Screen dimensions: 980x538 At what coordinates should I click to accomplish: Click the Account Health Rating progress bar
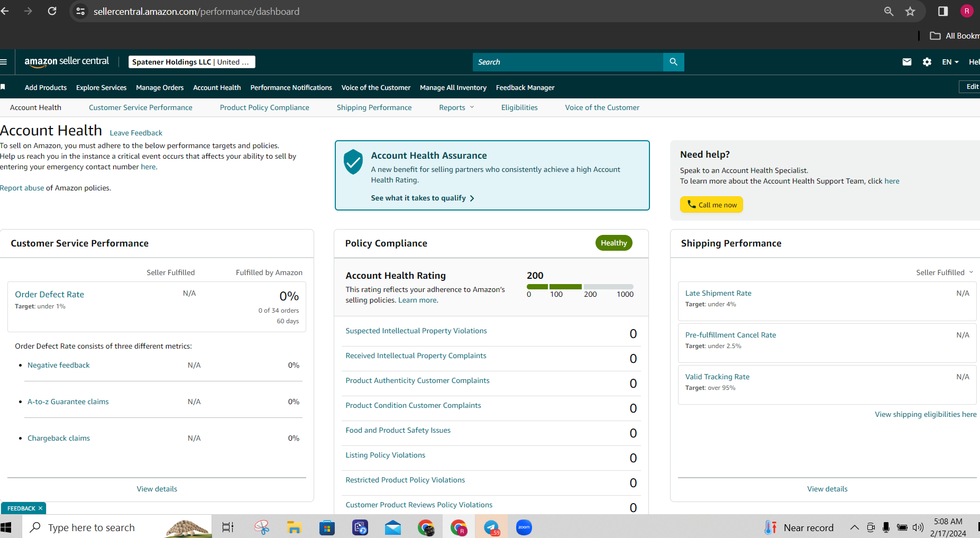pyautogui.click(x=580, y=286)
